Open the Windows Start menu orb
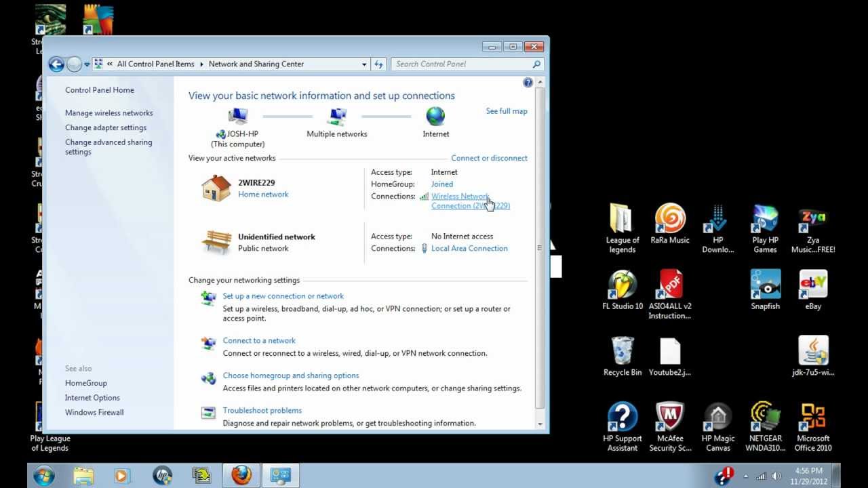This screenshot has height=488, width=868. (44, 475)
